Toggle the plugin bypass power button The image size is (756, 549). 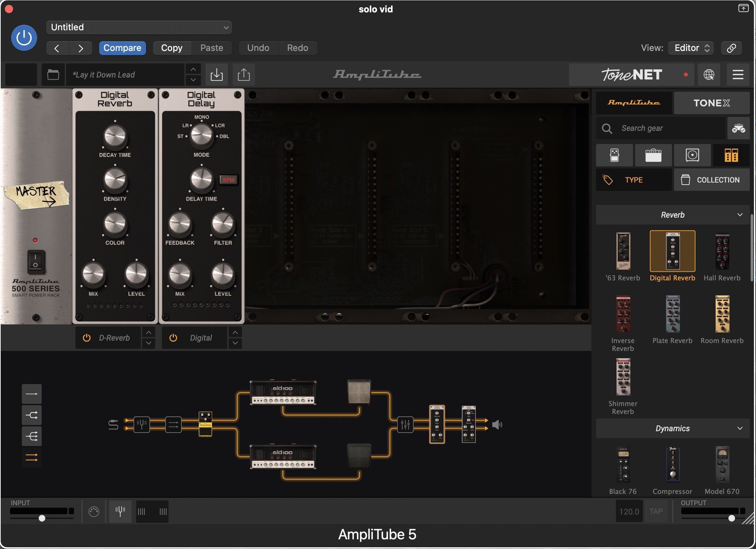click(24, 38)
